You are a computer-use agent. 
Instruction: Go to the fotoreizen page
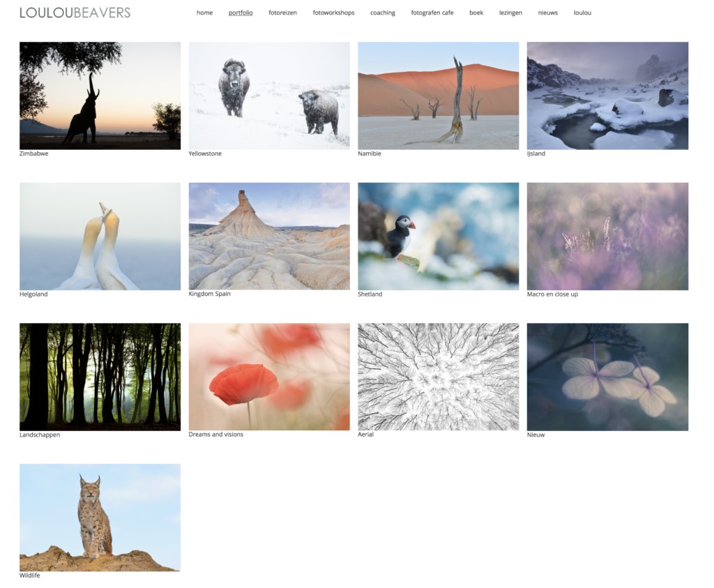point(282,13)
